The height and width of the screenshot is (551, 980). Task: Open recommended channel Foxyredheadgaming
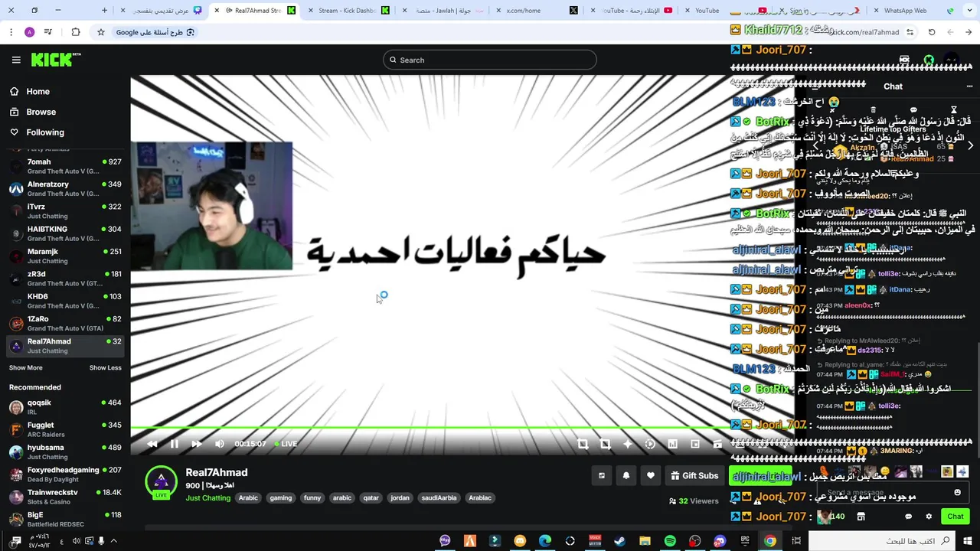65,474
